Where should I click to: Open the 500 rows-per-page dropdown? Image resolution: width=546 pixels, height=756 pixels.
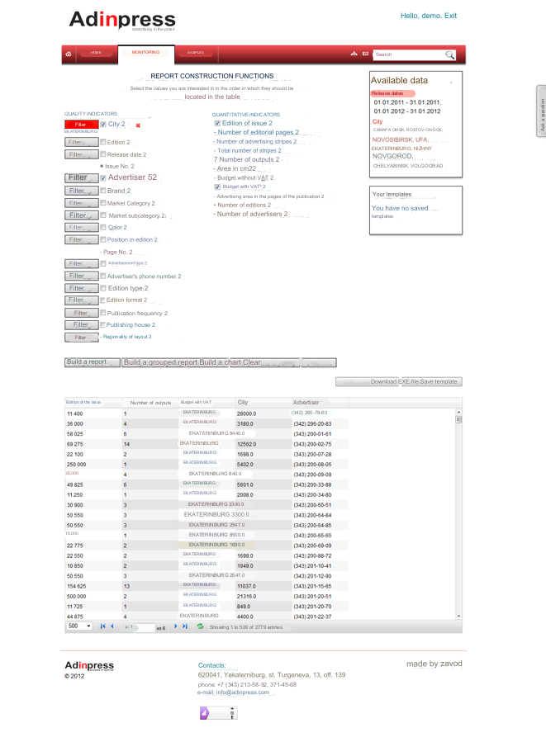pyautogui.click(x=79, y=626)
